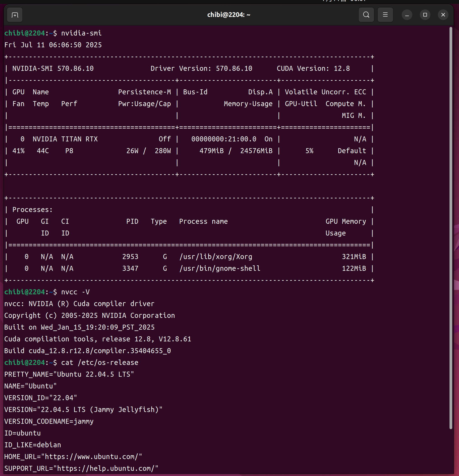459x476 pixels.
Task: Open the https://www.ubuntu.com/ HOME_URL link
Action: (x=91, y=457)
